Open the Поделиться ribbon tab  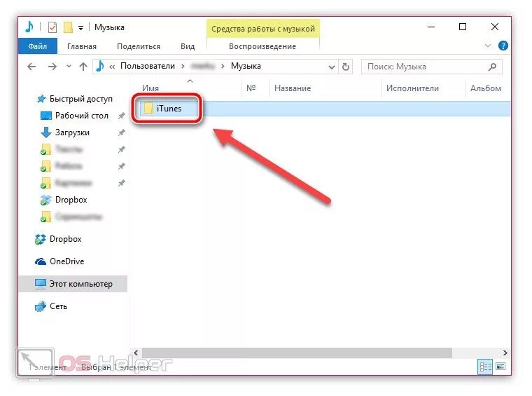click(139, 46)
